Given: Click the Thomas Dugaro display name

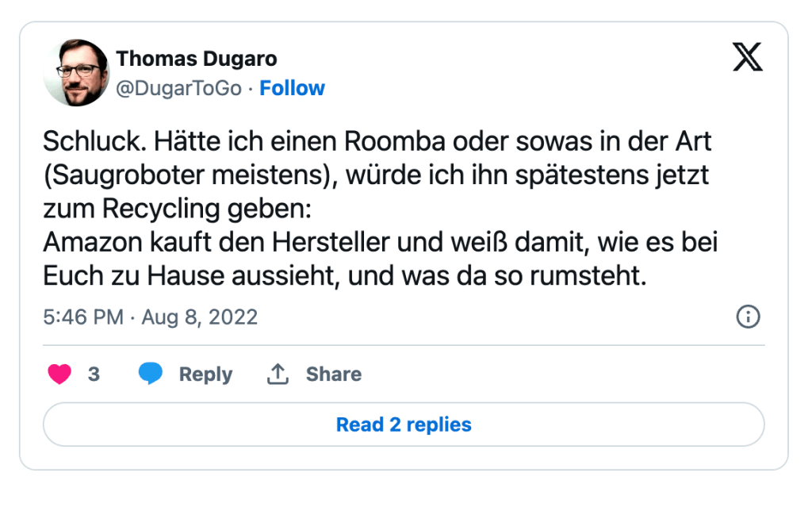Looking at the screenshot, I should click(197, 59).
